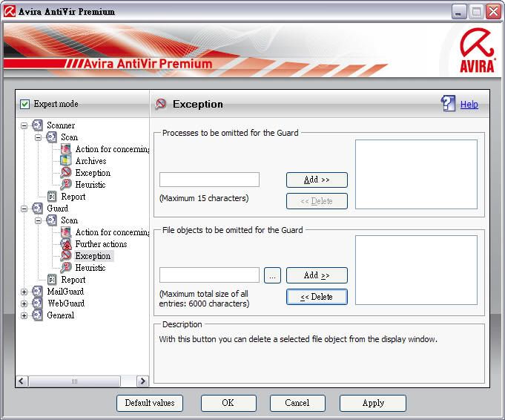Click the Apply button
Screen dimensions: 505x420
372,403
